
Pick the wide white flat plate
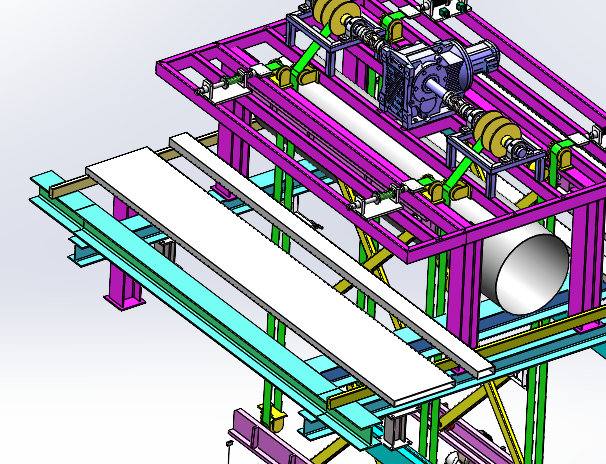(x=270, y=275)
